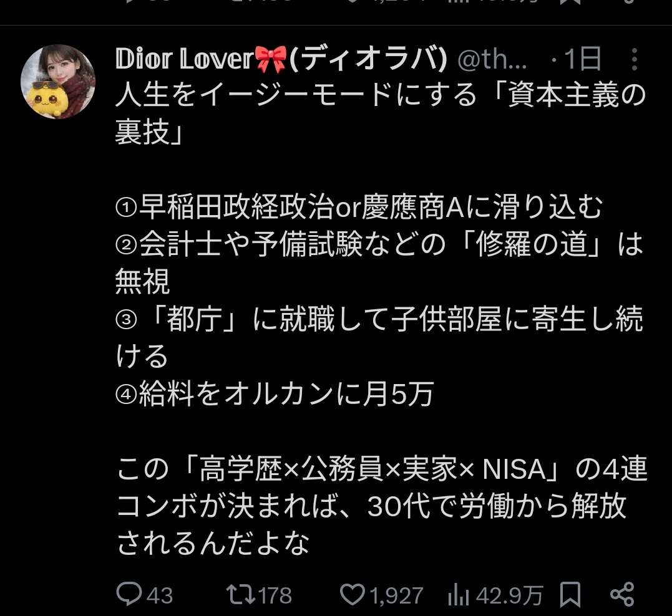
Task: Open the three-dot more options menu
Action: point(635,59)
